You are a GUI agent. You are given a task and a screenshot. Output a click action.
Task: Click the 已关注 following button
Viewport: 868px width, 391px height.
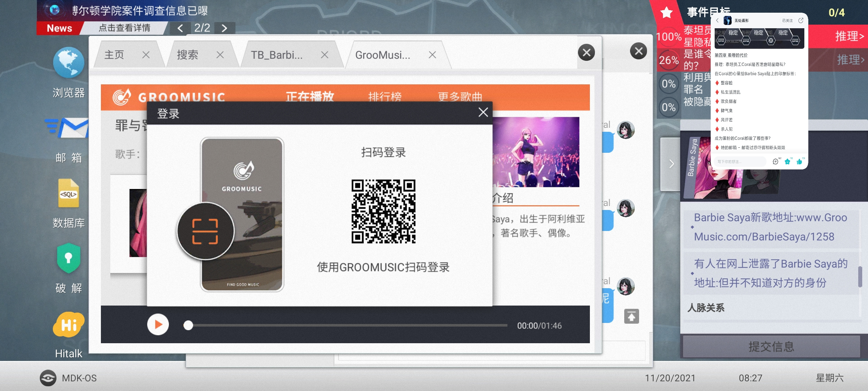click(787, 21)
